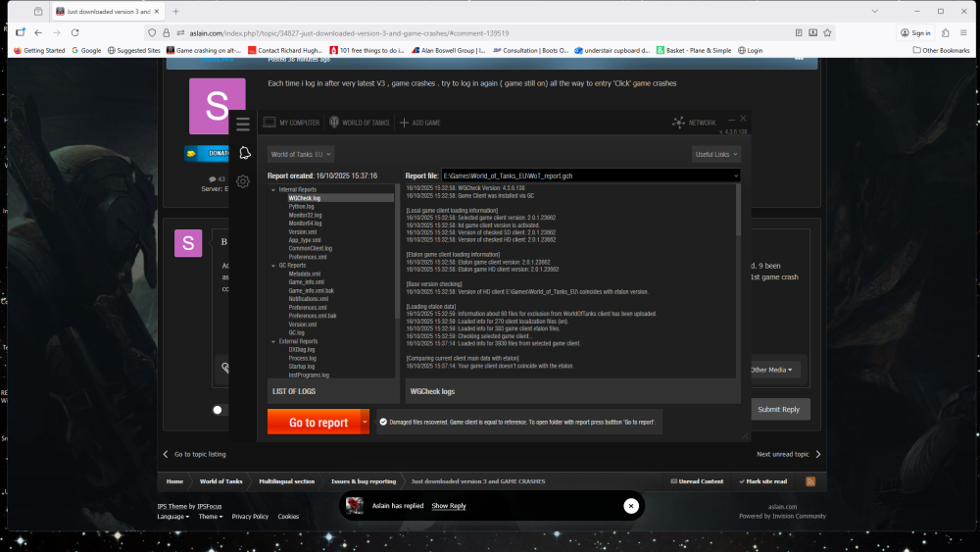
Task: Open the Other Media dropdown
Action: 771,370
